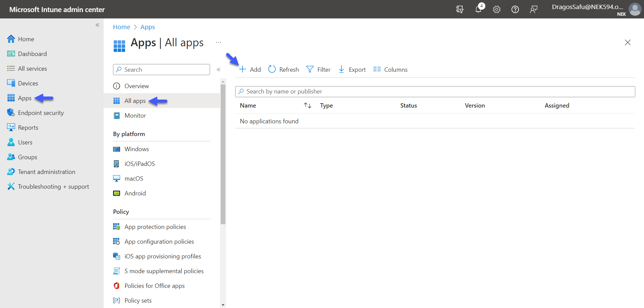Go to Home breadcrumb link
Screen dimensions: 644x308
point(121,27)
